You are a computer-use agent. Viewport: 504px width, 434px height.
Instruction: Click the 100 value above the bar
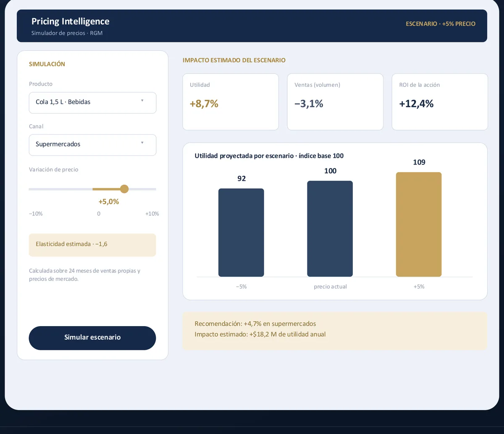[331, 171]
